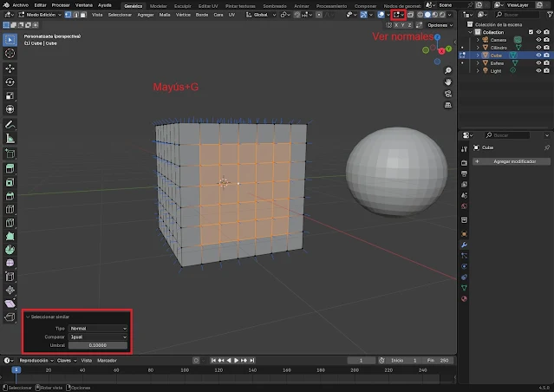Screen dimensions: 554x392
Task: Open the Malla menu in viewport header
Action: click(165, 15)
